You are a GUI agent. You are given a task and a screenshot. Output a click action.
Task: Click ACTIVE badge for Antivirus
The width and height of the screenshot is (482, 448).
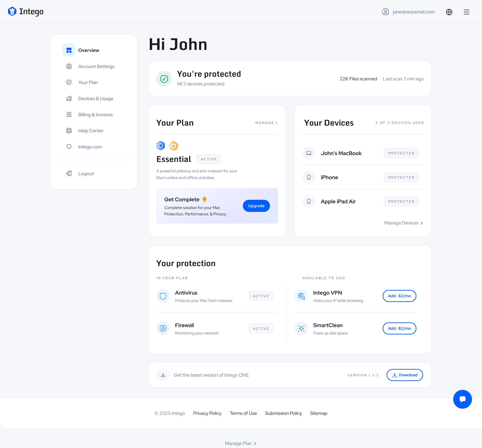click(261, 296)
